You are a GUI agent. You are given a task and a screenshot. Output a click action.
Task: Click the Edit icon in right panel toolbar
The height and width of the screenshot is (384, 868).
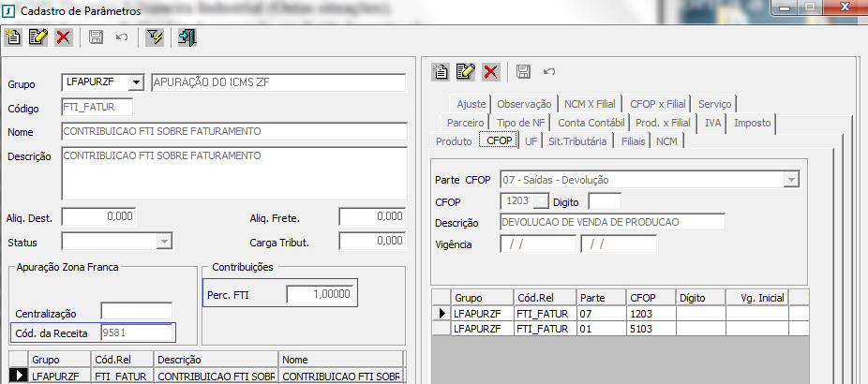[466, 71]
